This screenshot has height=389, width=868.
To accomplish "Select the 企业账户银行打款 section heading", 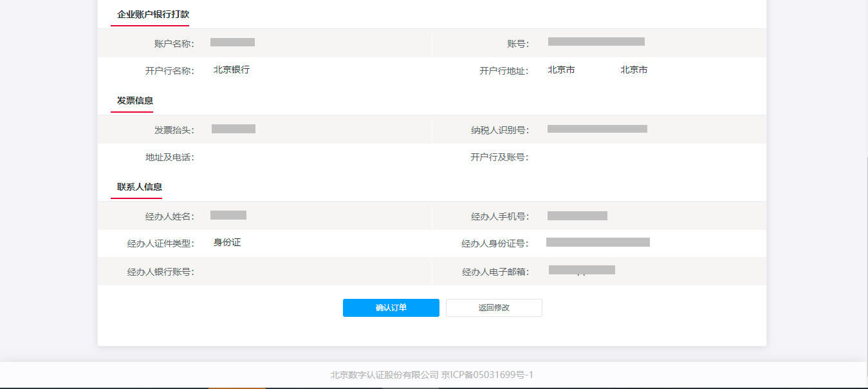I will (153, 14).
